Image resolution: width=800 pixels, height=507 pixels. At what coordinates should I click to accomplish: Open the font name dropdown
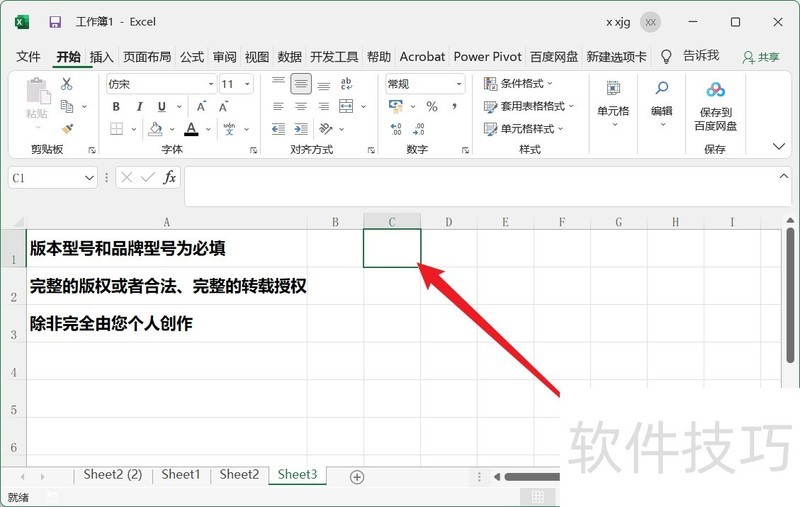[211, 85]
